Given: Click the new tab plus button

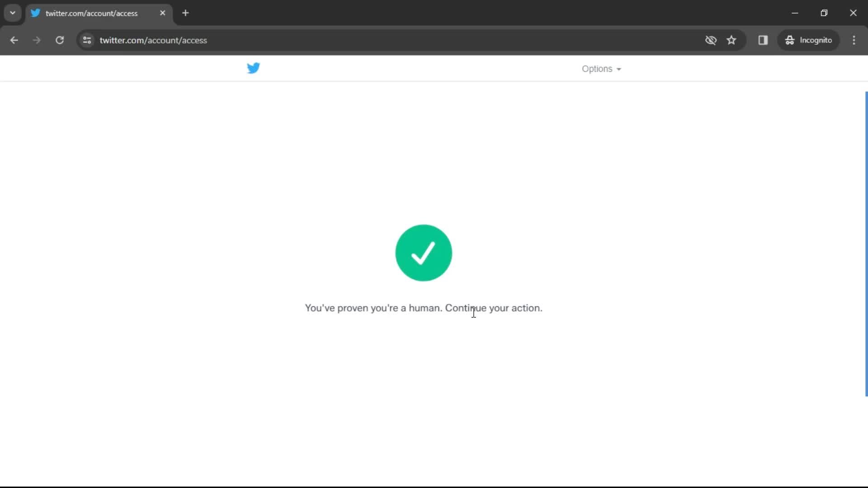Looking at the screenshot, I should [x=185, y=13].
